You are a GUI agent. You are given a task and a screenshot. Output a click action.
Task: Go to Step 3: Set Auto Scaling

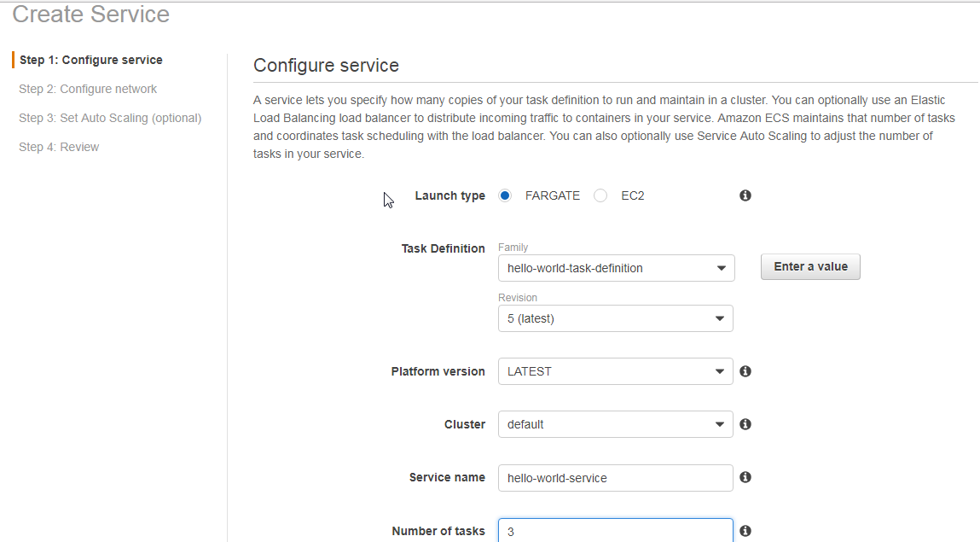110,118
